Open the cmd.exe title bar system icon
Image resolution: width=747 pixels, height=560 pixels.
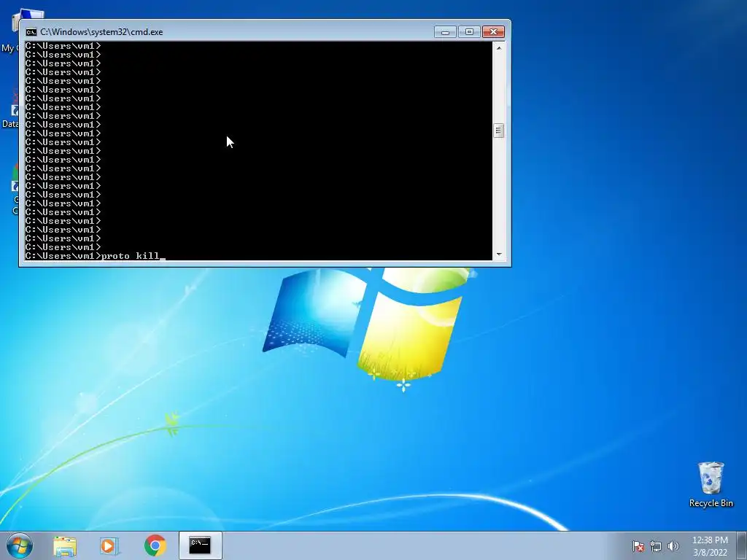(31, 32)
